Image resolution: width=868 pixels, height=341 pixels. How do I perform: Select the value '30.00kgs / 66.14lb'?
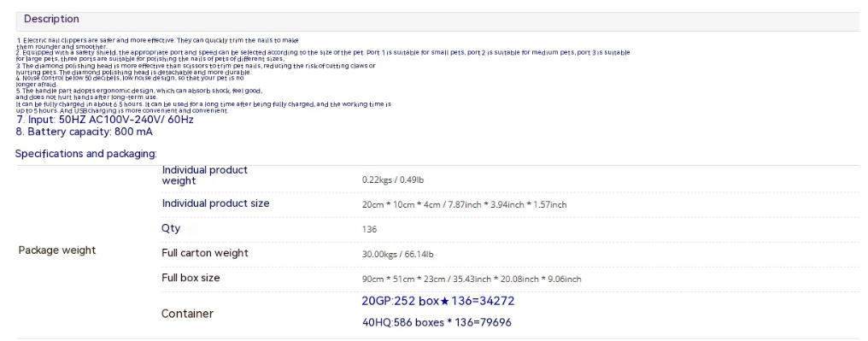click(x=397, y=255)
